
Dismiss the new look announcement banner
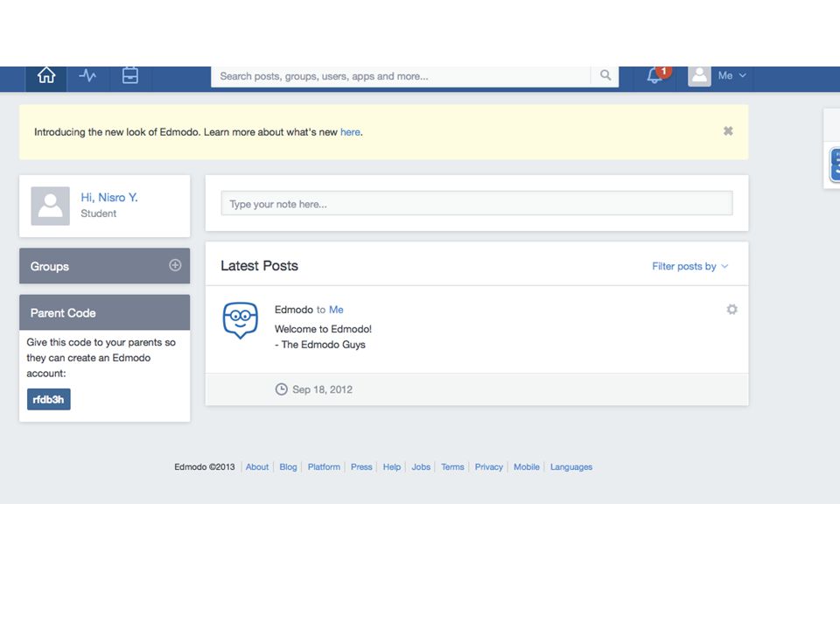coord(728,131)
